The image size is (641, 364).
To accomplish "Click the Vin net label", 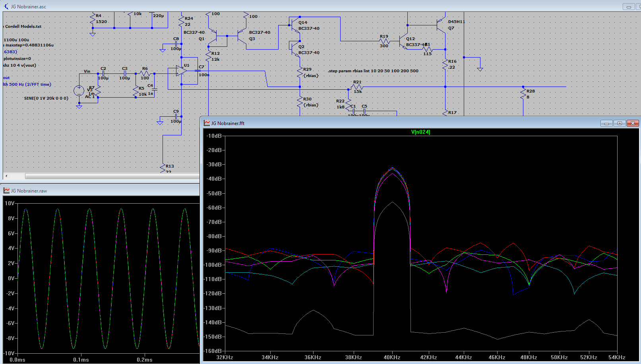I will coord(87,71).
